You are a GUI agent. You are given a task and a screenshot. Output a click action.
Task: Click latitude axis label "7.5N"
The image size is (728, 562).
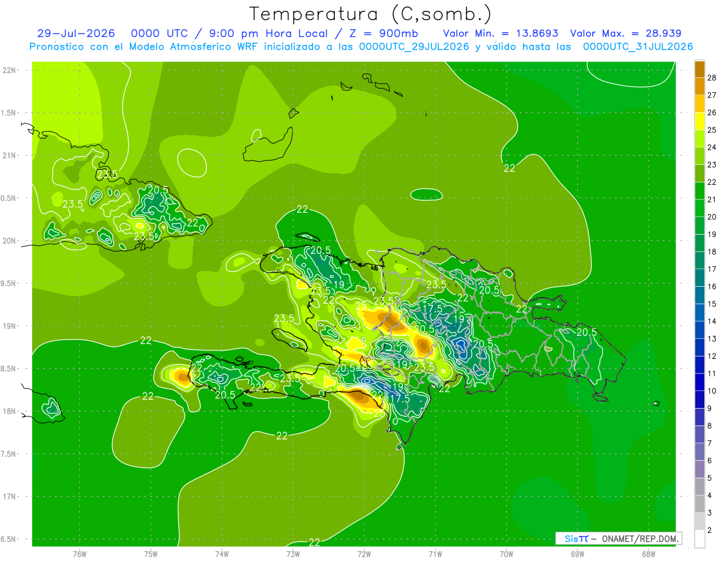tap(9, 454)
